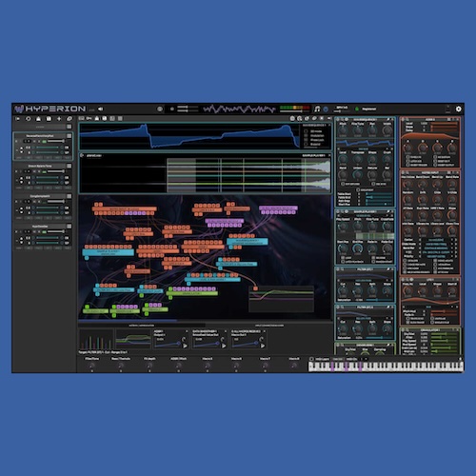This screenshot has height=476, width=476.
Task: Click the Registered status label
Action: pos(369,109)
